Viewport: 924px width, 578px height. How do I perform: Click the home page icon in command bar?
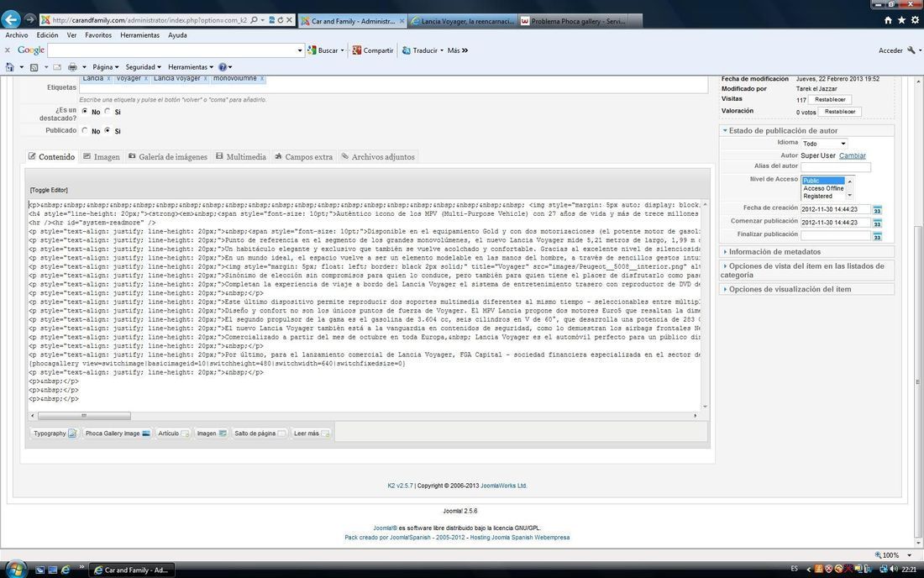click(x=9, y=67)
